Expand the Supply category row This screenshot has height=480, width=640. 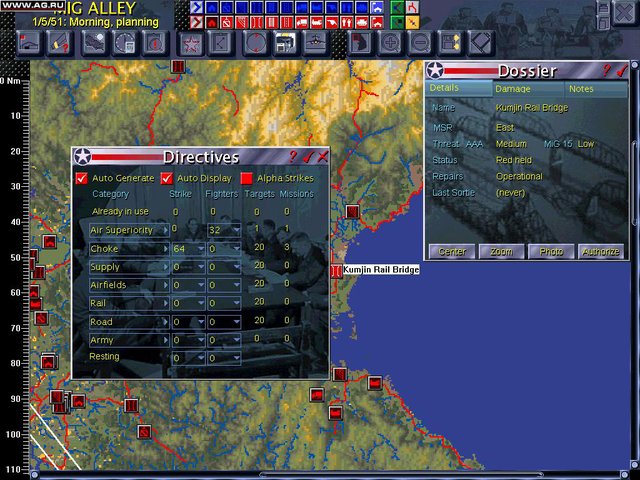164,267
